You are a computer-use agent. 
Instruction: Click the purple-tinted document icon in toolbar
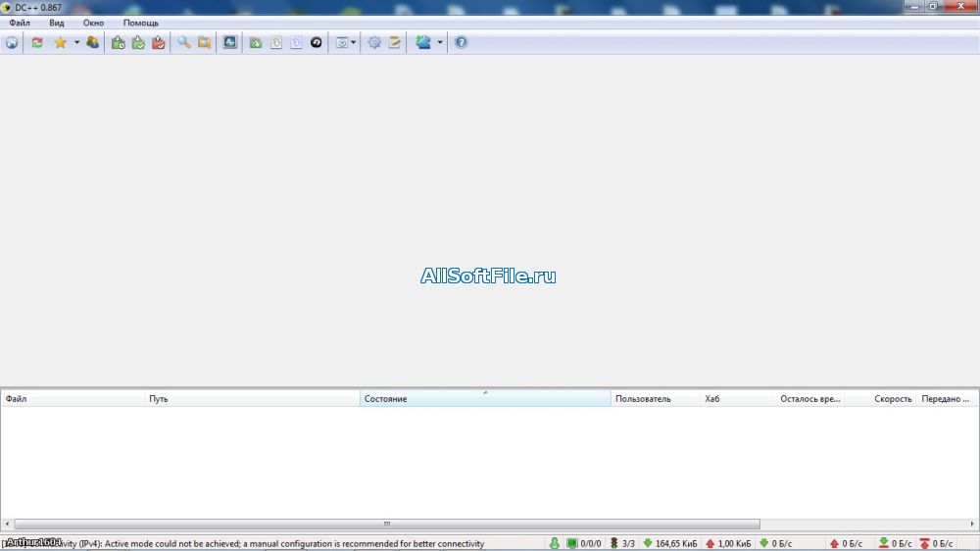coord(296,42)
